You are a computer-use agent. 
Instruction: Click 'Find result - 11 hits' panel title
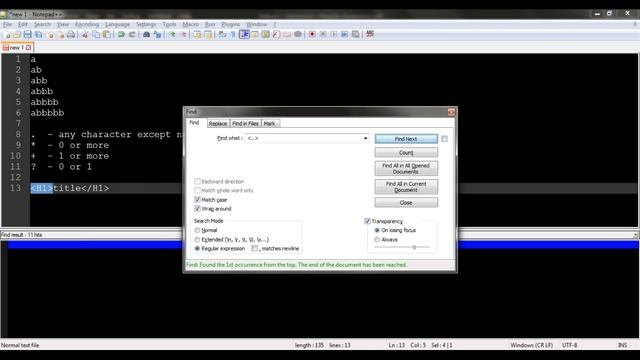[x=21, y=235]
